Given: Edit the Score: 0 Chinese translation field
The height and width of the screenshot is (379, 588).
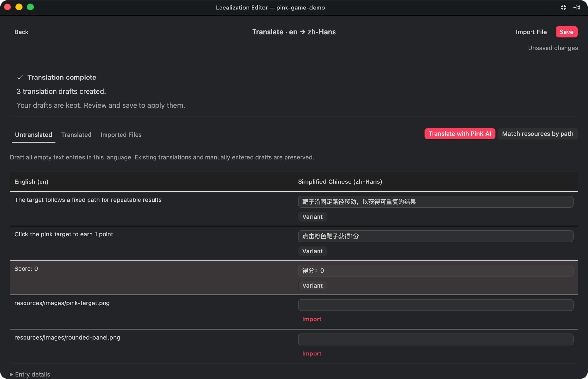Looking at the screenshot, I should click(x=435, y=270).
